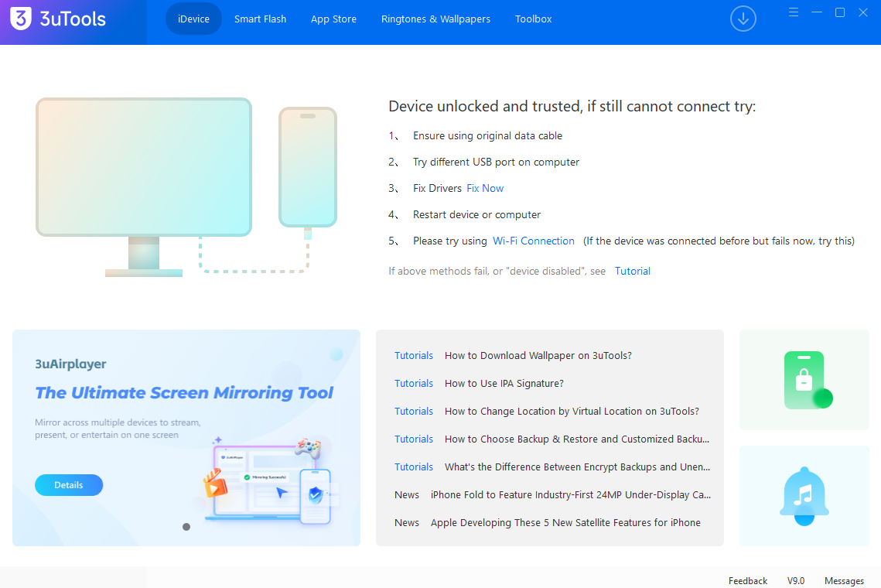Click the News tag beside iPhone Fold article
Viewport: 881px width, 588px height.
407,494
